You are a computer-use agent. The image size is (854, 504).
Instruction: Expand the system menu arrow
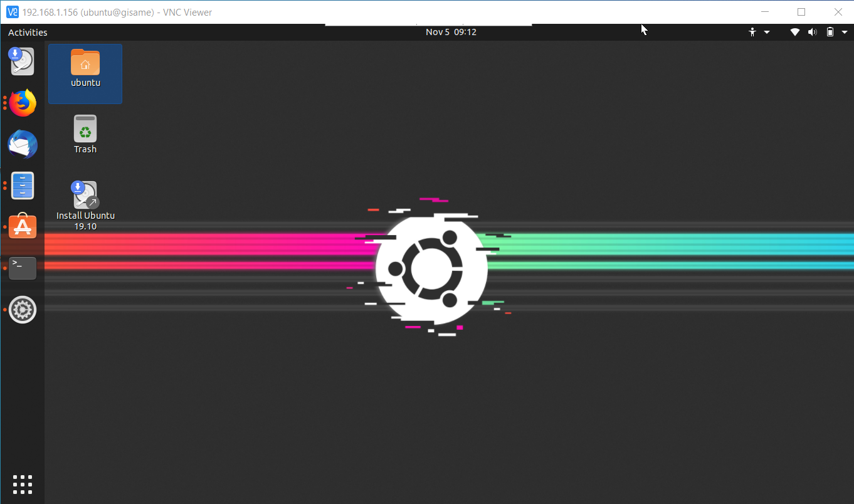pos(844,32)
